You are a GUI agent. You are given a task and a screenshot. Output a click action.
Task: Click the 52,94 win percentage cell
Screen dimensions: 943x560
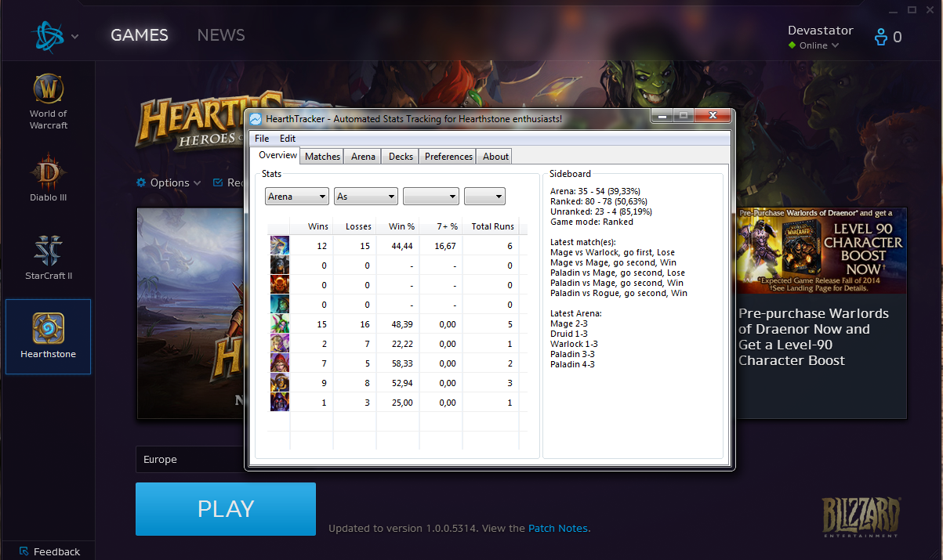click(401, 384)
